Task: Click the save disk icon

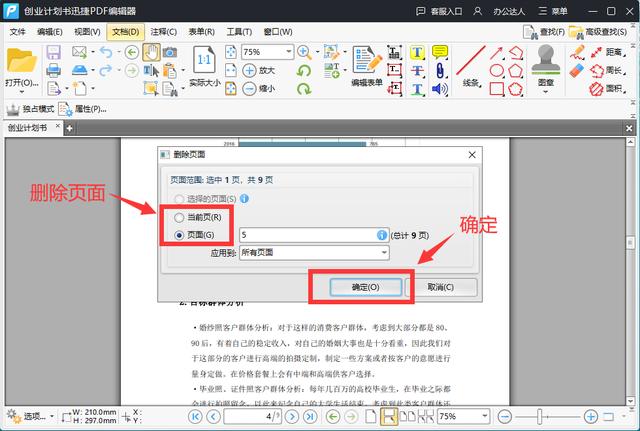Action: [x=52, y=52]
